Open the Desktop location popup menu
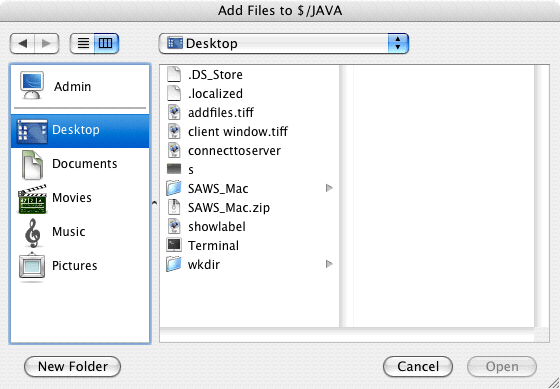This screenshot has height=389, width=560. point(284,44)
